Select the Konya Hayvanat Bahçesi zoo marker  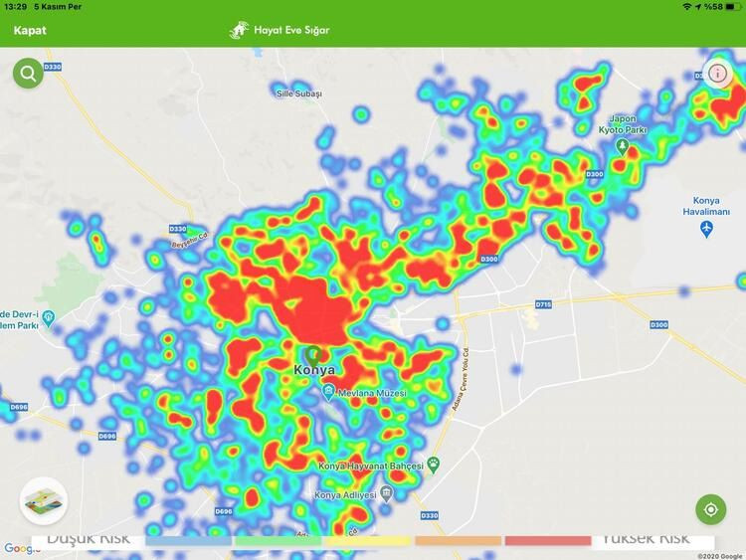434,465
